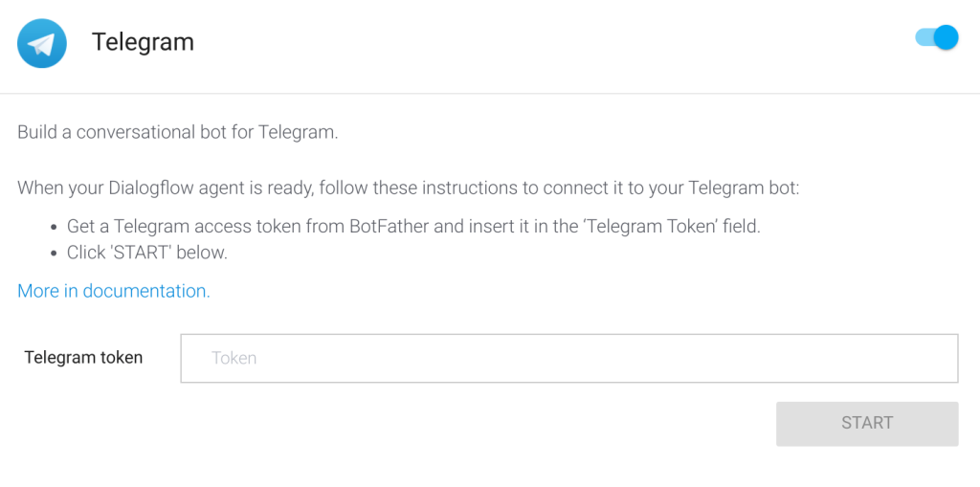Click the START button
Image resolution: width=980 pixels, height=487 pixels.
867,423
